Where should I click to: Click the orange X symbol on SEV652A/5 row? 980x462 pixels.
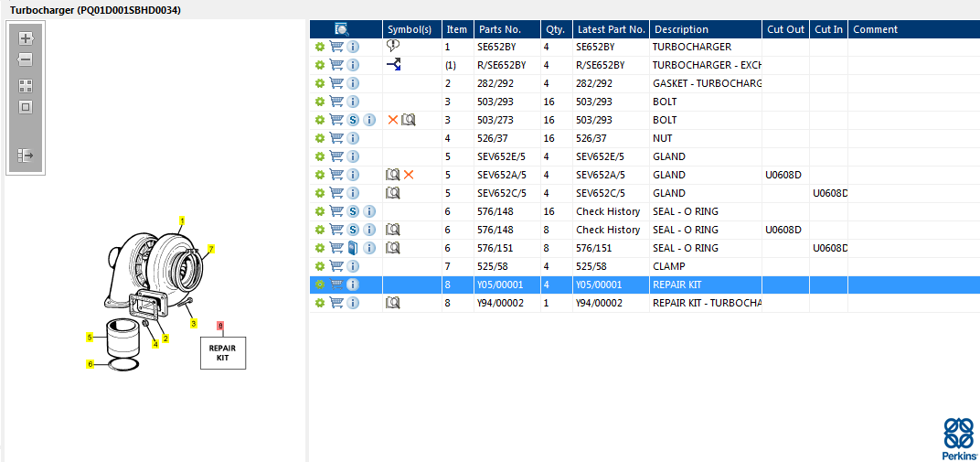[409, 175]
